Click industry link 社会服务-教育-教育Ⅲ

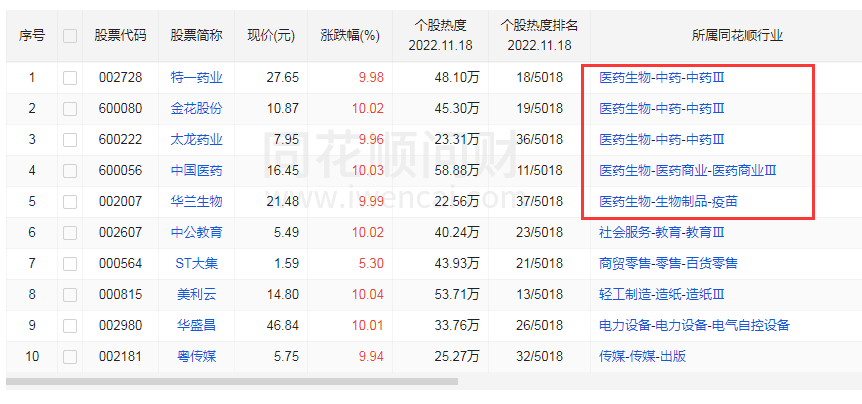(x=661, y=233)
